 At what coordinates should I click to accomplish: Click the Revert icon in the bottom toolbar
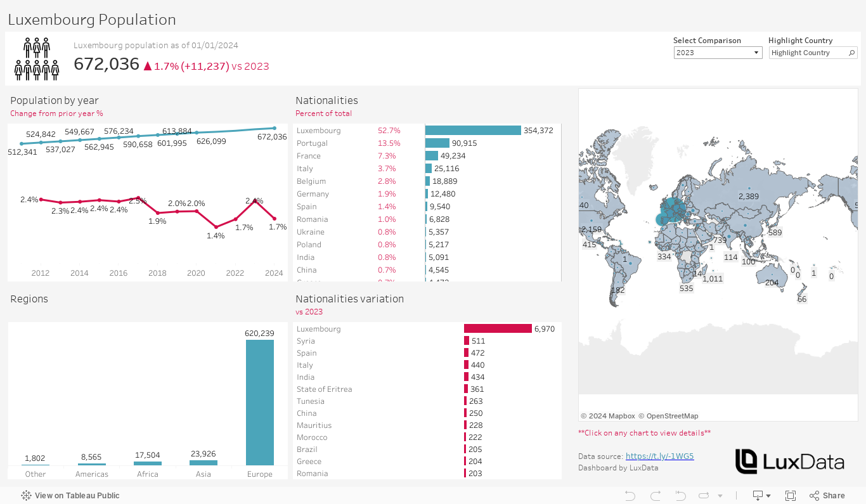click(x=680, y=496)
